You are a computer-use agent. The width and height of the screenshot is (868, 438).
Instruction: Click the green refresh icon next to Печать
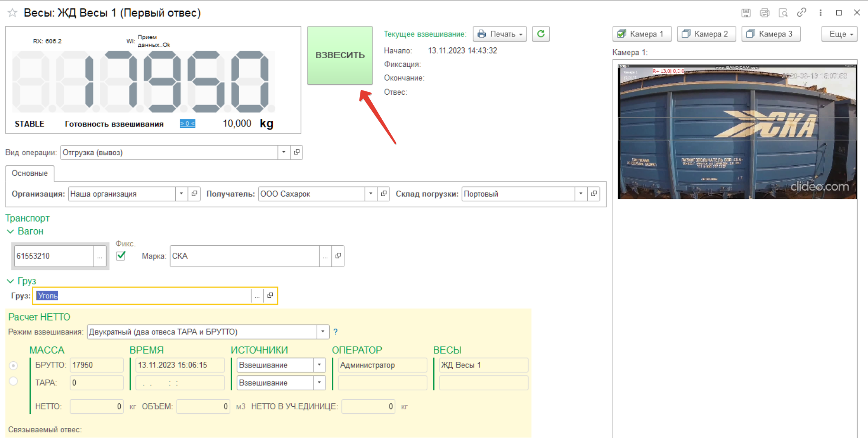pos(540,34)
